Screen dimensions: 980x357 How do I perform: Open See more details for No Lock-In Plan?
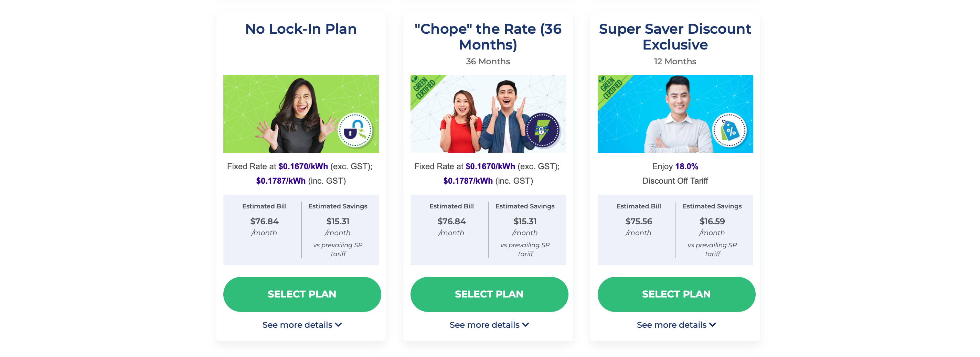point(302,325)
